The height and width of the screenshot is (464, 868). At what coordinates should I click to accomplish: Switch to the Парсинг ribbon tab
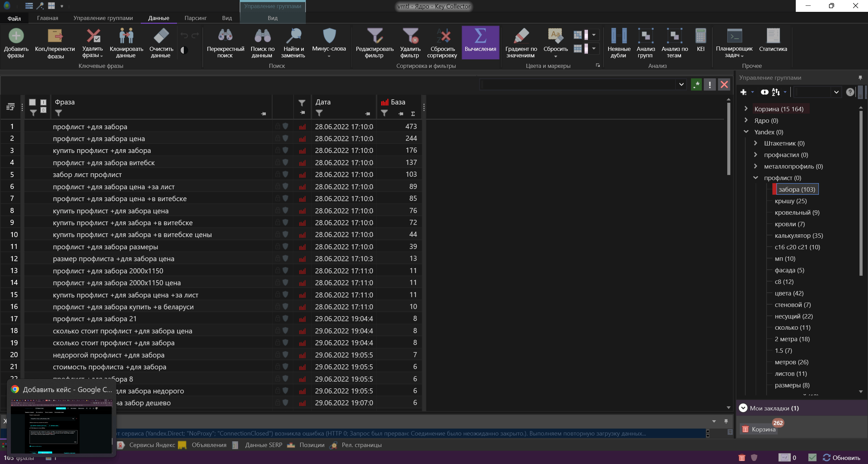[x=195, y=18]
